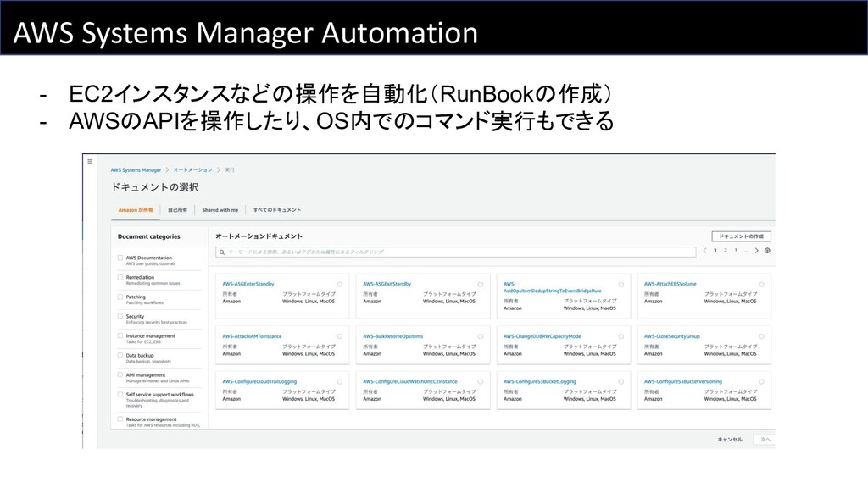Select AWS-AttachEBSVolume radio button
Image resolution: width=868 pixels, height=488 pixels.
click(762, 285)
